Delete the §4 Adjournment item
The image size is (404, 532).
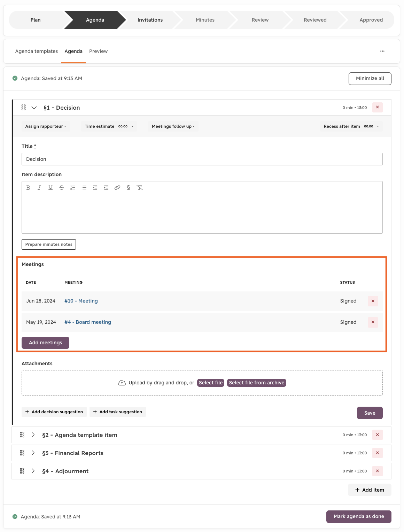(x=378, y=471)
